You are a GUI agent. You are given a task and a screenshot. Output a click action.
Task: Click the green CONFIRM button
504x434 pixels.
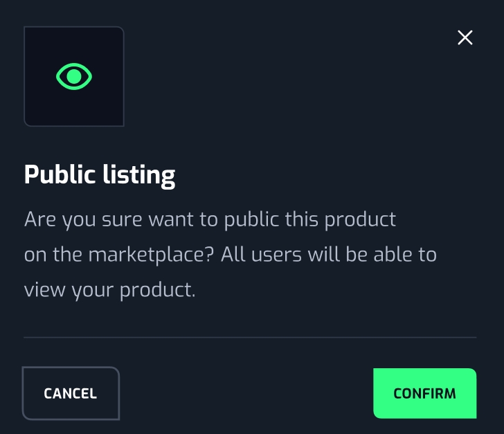click(x=424, y=393)
